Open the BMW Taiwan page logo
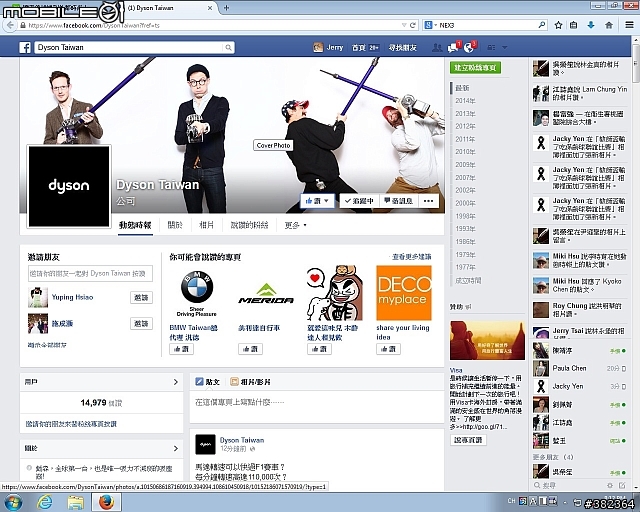The image size is (640, 512). [197, 293]
